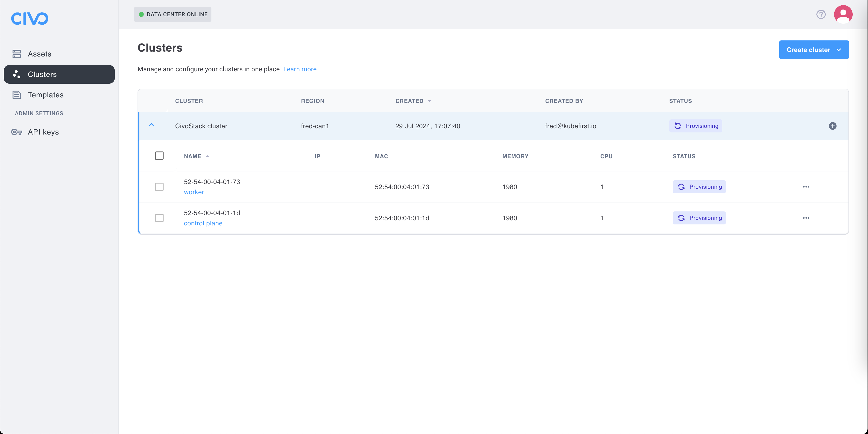Click the provisioning sync icon on CivoStack cluster
Screen dimensions: 868x434
[677, 126]
